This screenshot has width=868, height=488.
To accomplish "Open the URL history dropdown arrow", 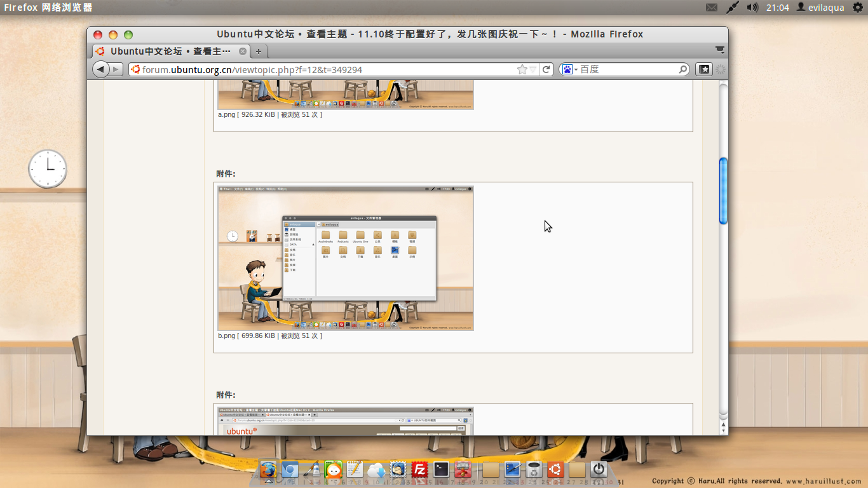I will 534,69.
